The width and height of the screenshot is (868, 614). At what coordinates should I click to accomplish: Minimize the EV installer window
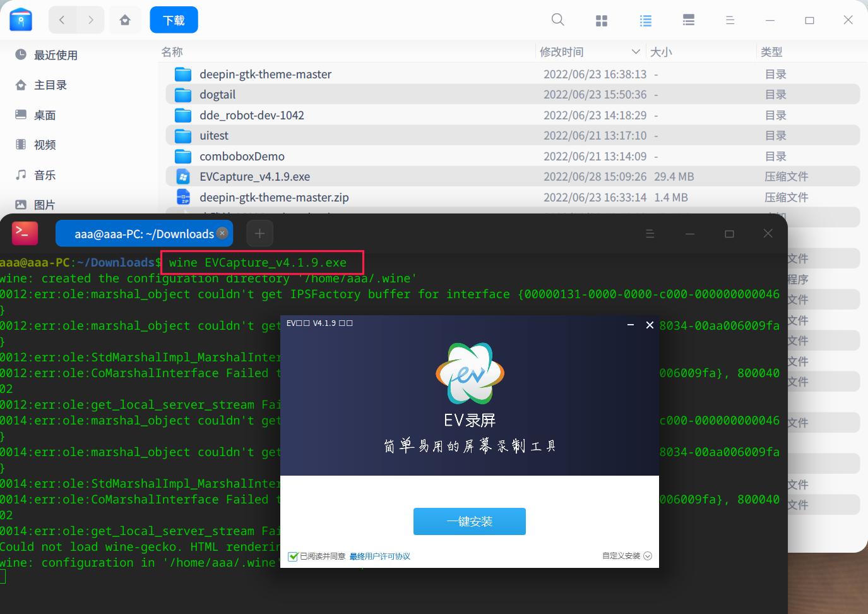tap(630, 325)
